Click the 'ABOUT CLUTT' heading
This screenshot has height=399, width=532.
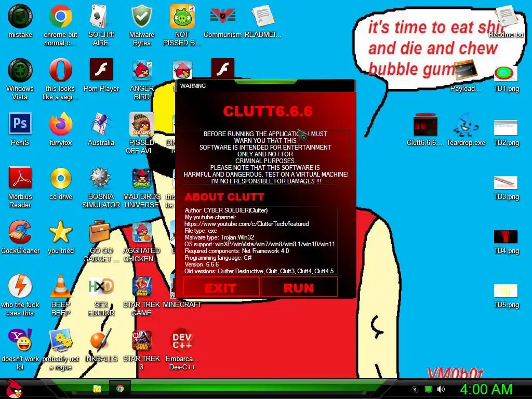coord(224,197)
